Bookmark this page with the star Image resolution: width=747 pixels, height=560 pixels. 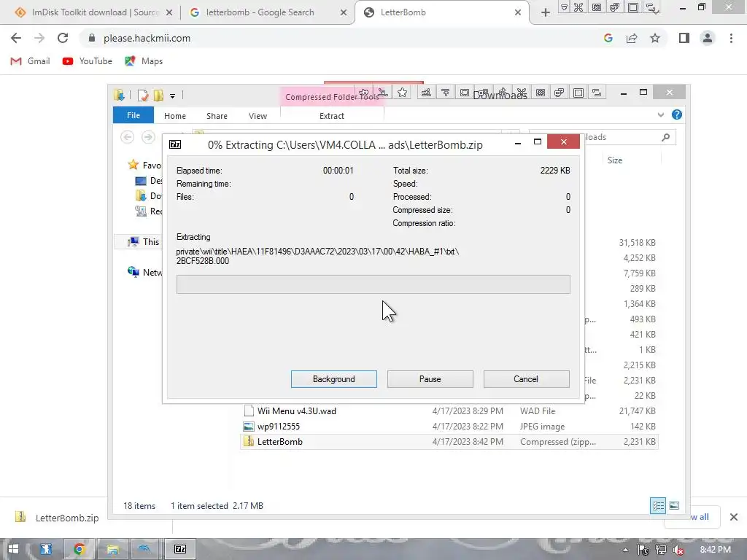point(655,38)
